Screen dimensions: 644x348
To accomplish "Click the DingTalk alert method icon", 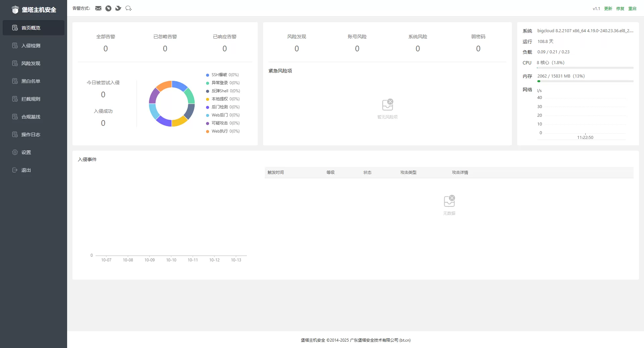I will click(108, 8).
